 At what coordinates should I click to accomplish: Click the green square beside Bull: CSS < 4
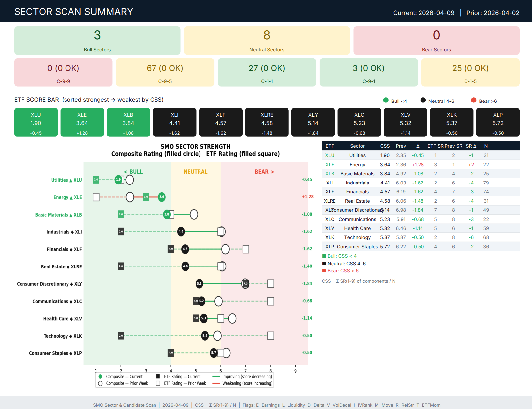pos(324,256)
